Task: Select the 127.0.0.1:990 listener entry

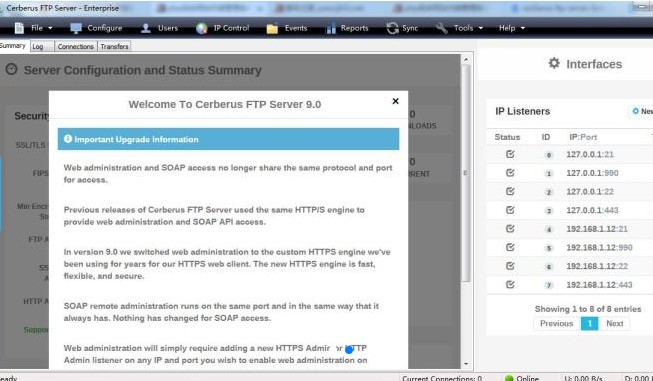Action: click(592, 173)
